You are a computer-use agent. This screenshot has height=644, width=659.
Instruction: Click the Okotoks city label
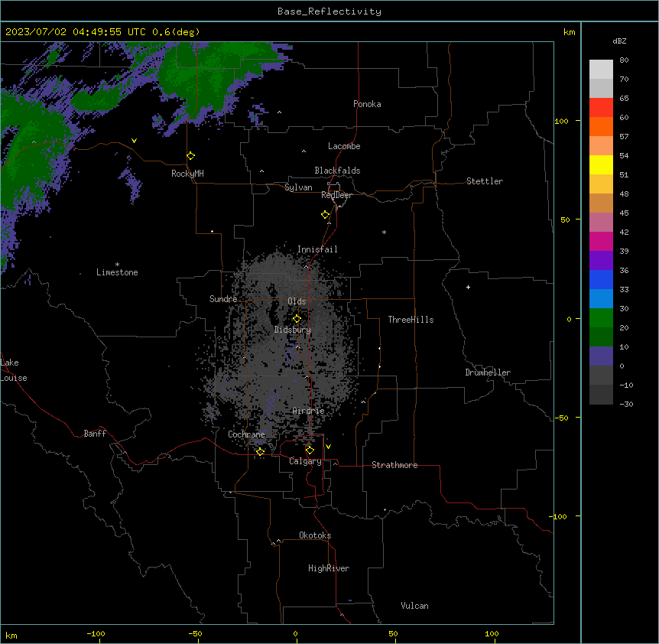(x=315, y=535)
